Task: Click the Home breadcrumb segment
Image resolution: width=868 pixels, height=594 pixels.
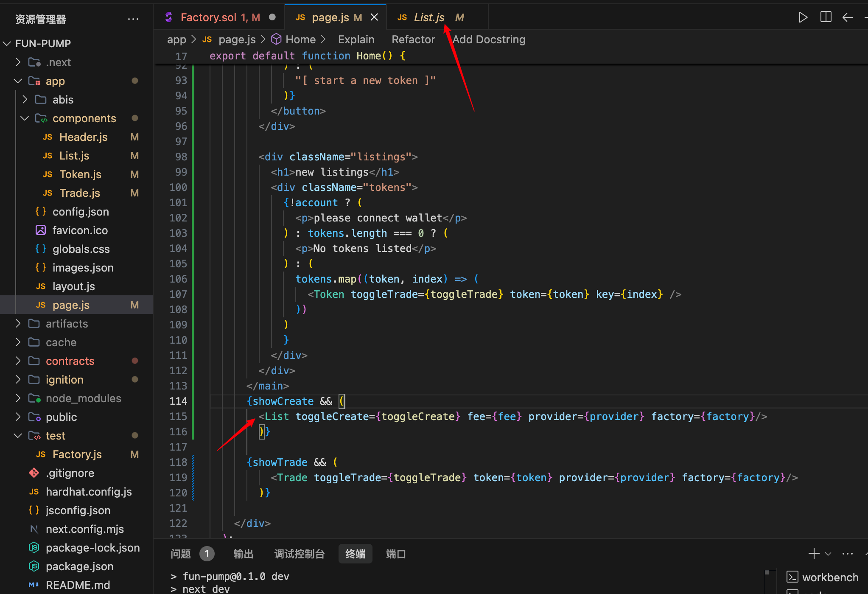Action: (x=301, y=39)
